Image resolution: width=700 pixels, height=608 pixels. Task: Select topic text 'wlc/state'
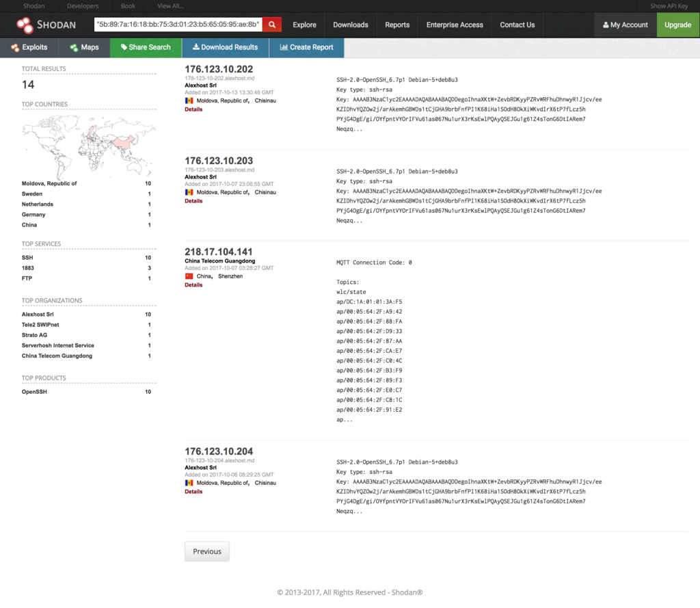[x=351, y=292]
